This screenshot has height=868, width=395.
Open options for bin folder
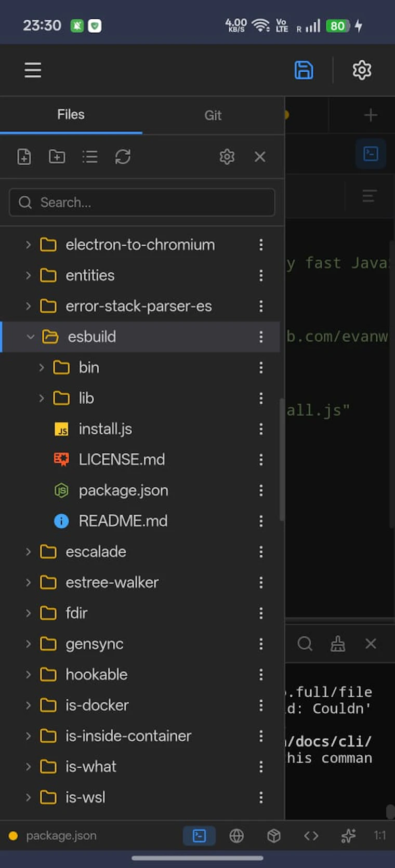261,368
